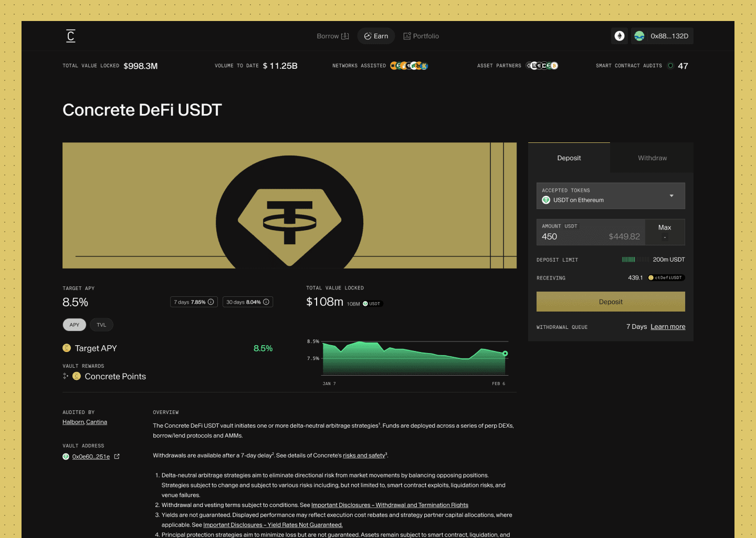Select the APY chart toggle
Screen dimensions: 756x538
pos(74,325)
